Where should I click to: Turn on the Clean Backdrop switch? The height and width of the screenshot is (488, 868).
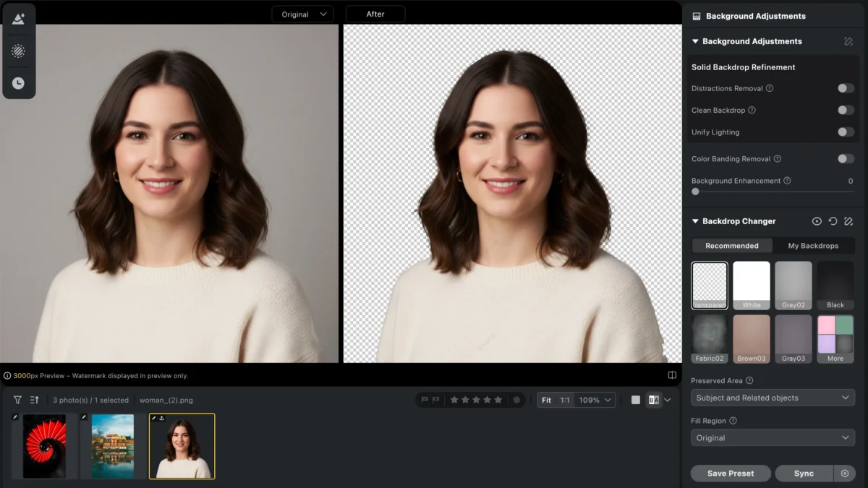tap(846, 110)
